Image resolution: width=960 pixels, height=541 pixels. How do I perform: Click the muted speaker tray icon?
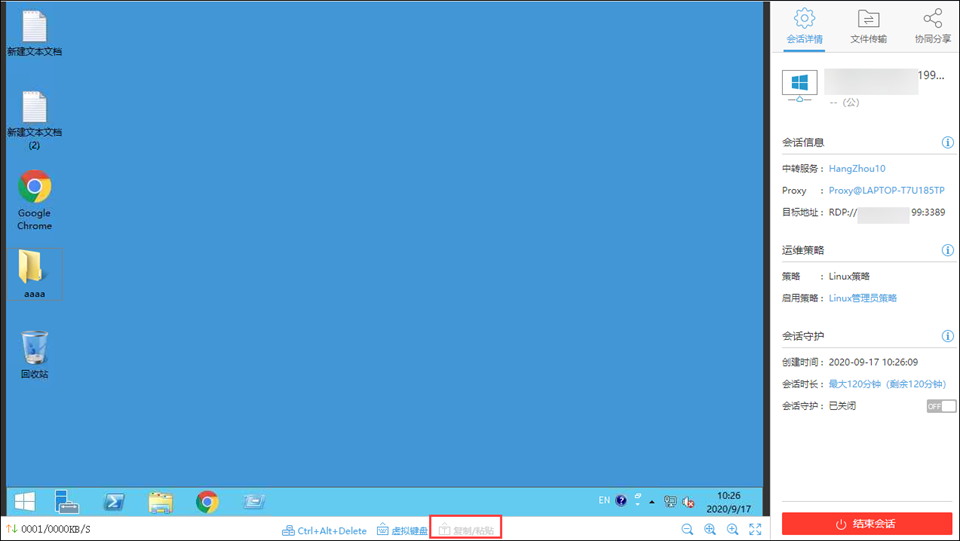click(x=688, y=502)
